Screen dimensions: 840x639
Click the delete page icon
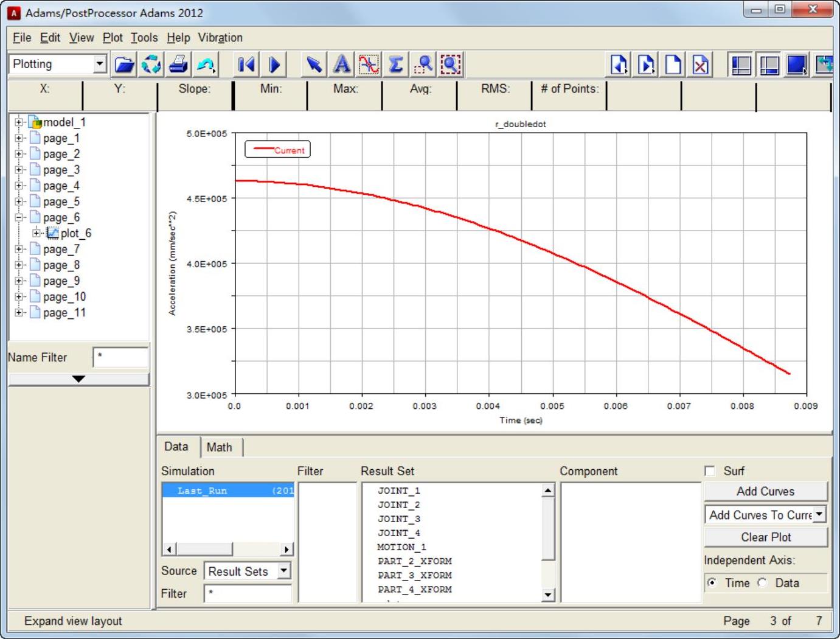[x=700, y=65]
